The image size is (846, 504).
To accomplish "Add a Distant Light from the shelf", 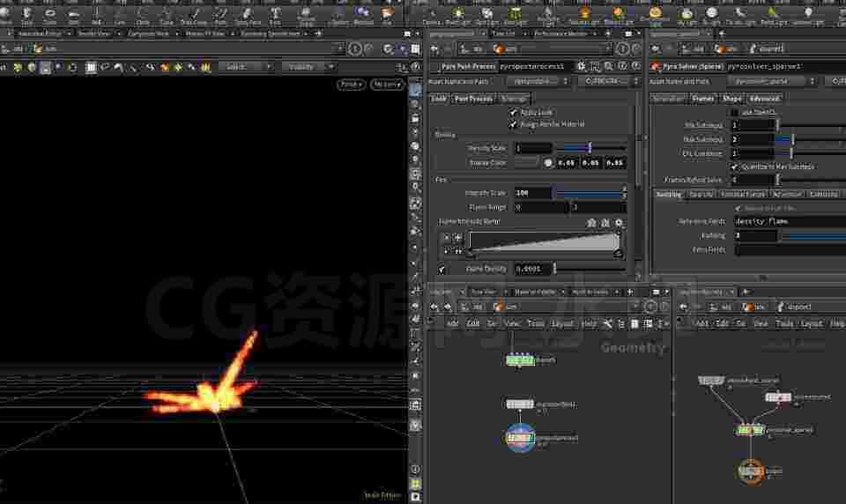I will coord(619,15).
